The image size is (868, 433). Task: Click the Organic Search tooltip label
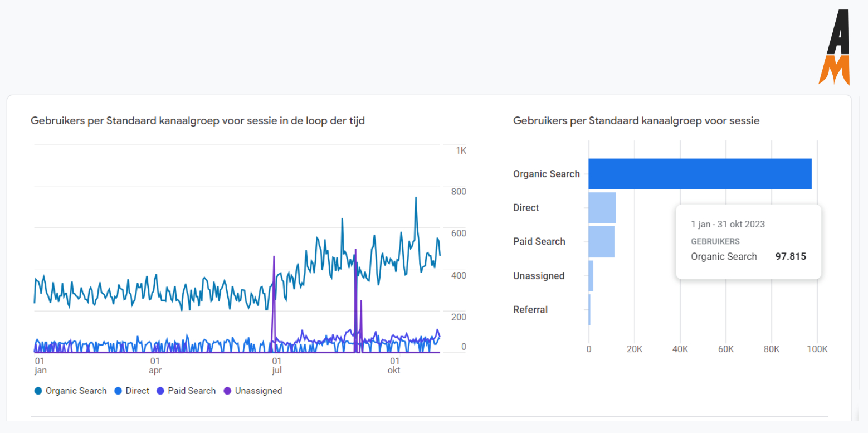[724, 257]
